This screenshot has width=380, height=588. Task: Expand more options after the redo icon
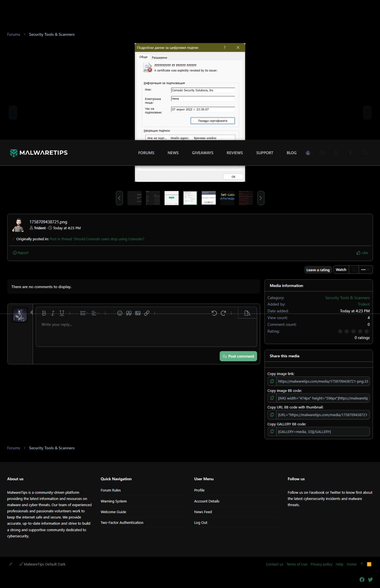click(231, 313)
